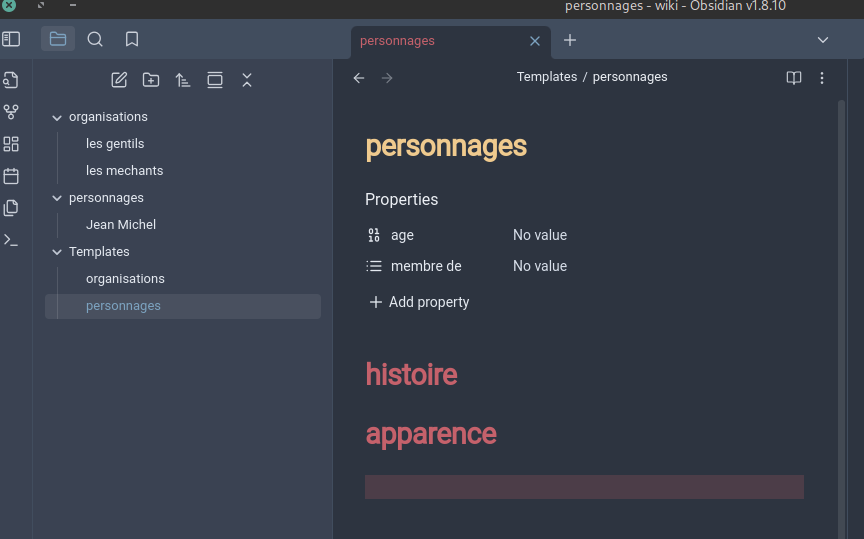The height and width of the screenshot is (539, 864).
Task: Collapse the Templates folder
Action: [57, 252]
